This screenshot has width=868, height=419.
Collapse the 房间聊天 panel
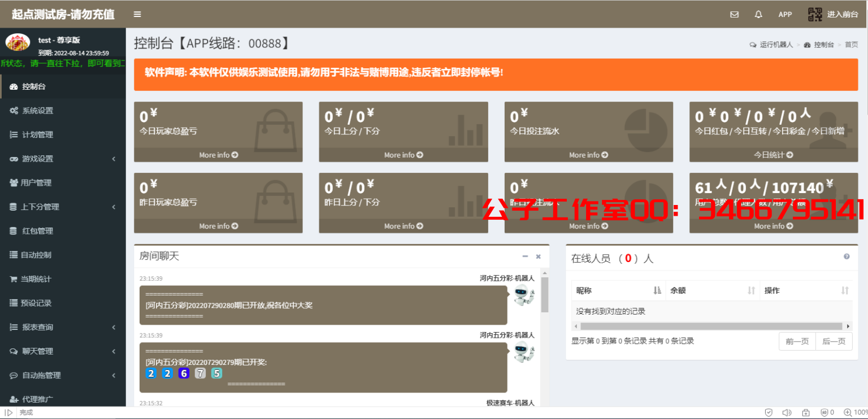525,256
